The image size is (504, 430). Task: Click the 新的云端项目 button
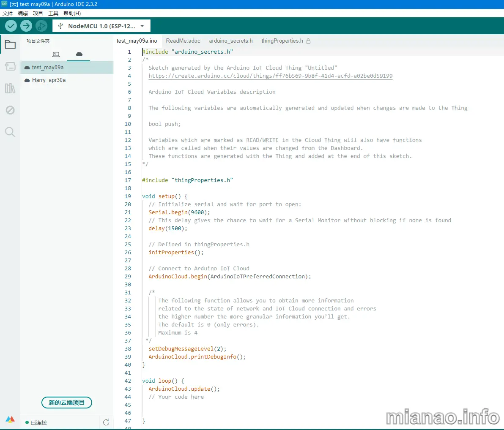tap(67, 403)
